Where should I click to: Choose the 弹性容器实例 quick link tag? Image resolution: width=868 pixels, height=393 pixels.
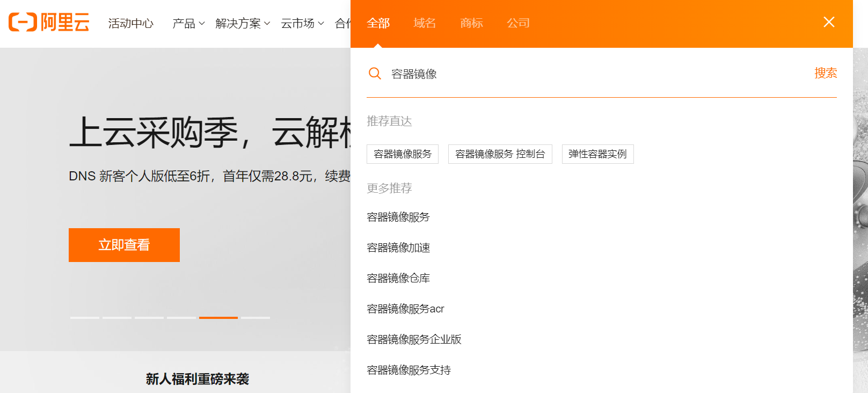597,154
